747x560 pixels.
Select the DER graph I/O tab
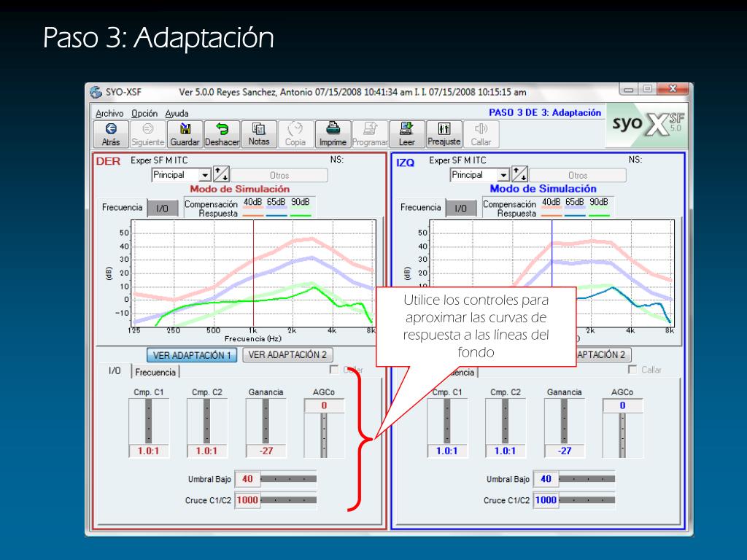163,209
